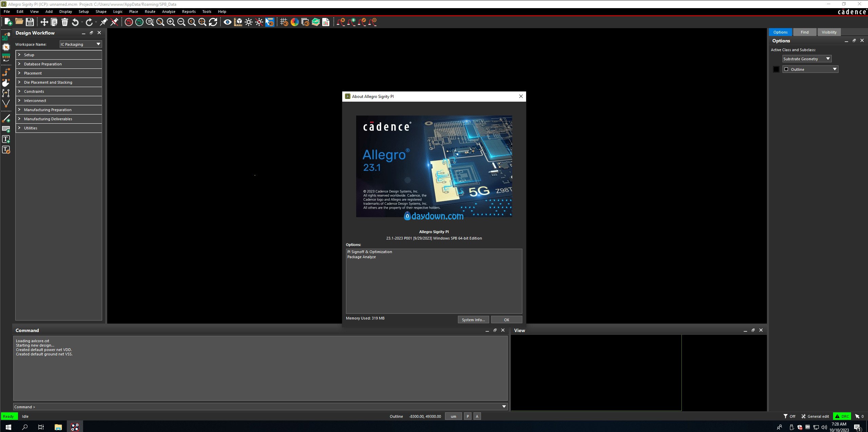Viewport: 868px width, 432px height.
Task: Click the green Rats All icon
Action: click(x=139, y=22)
